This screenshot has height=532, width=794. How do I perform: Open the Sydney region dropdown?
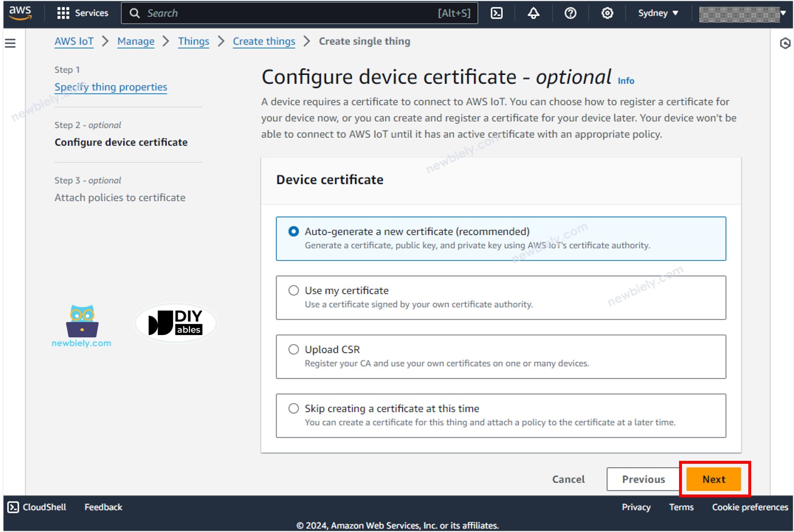(x=657, y=13)
